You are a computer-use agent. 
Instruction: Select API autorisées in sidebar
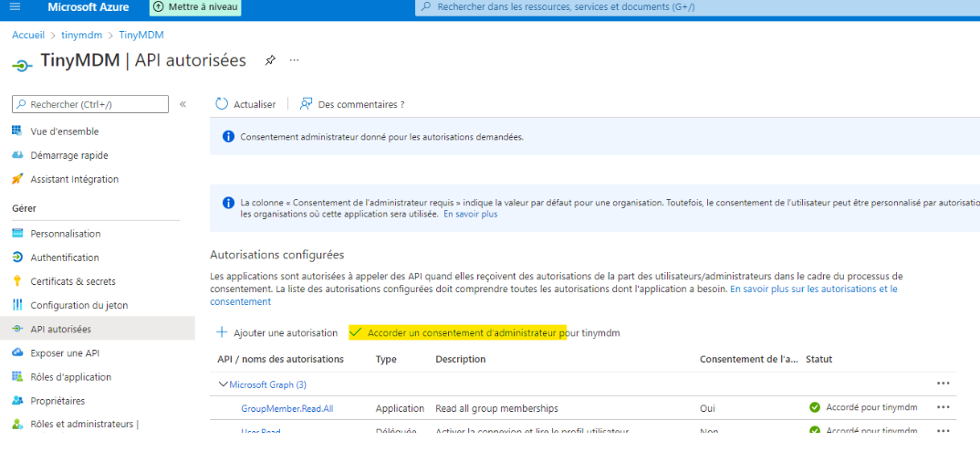point(60,329)
